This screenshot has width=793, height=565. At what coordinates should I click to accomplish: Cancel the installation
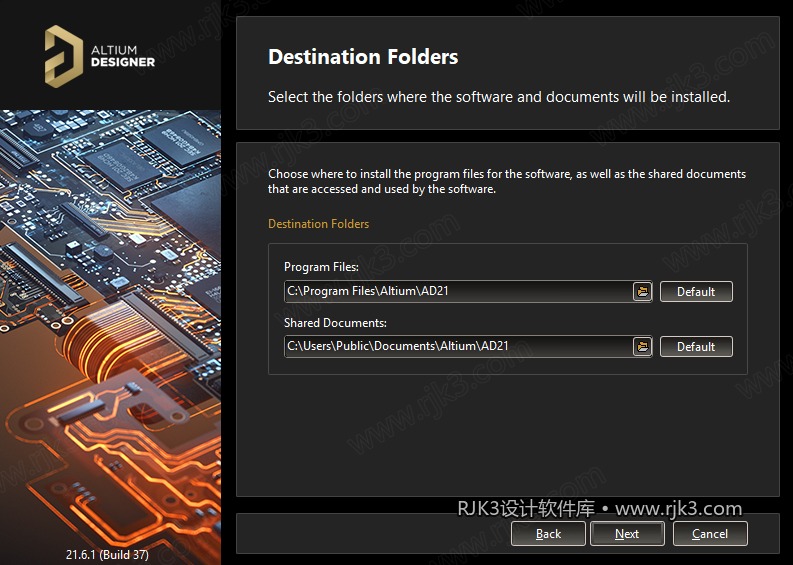[x=710, y=534]
